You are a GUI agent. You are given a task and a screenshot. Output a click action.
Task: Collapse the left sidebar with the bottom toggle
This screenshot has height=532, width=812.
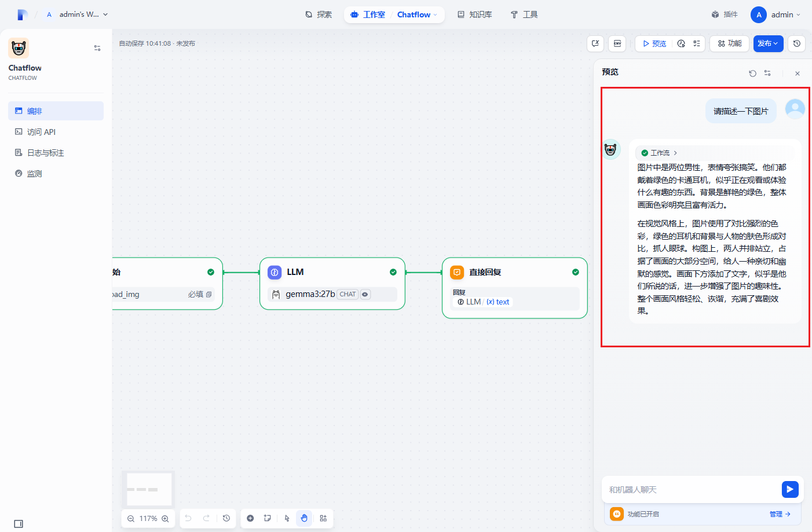pos(19,524)
